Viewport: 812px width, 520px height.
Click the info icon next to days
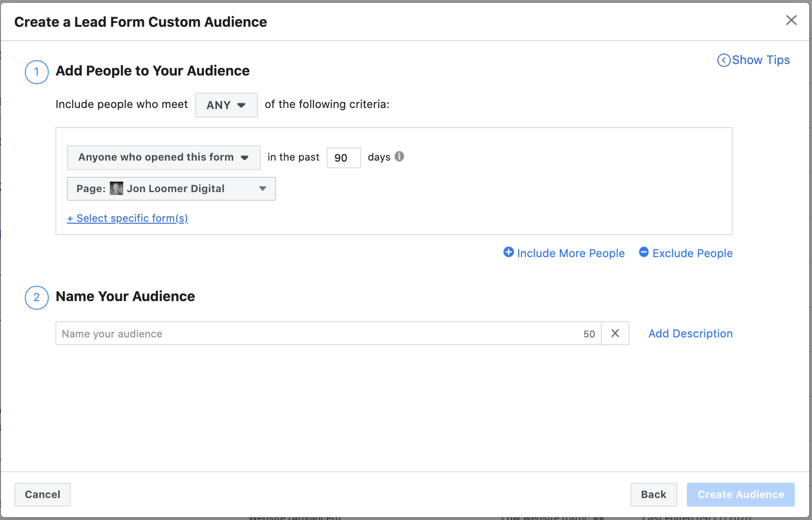(x=399, y=156)
